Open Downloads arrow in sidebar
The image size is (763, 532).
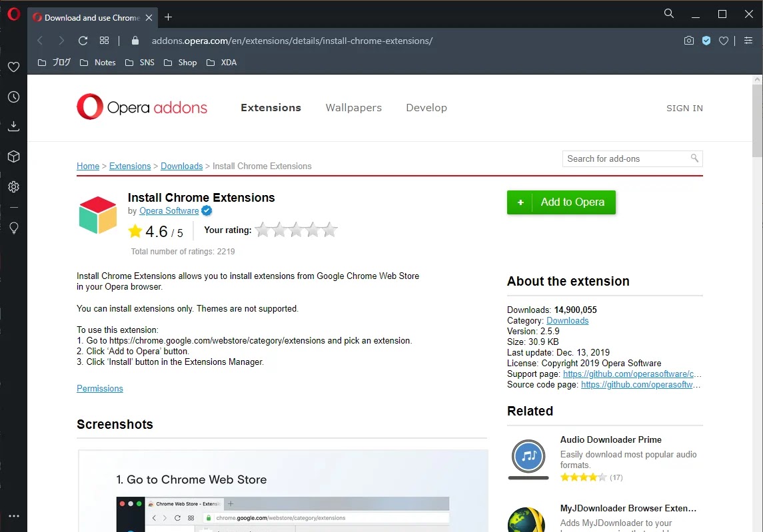pyautogui.click(x=13, y=127)
